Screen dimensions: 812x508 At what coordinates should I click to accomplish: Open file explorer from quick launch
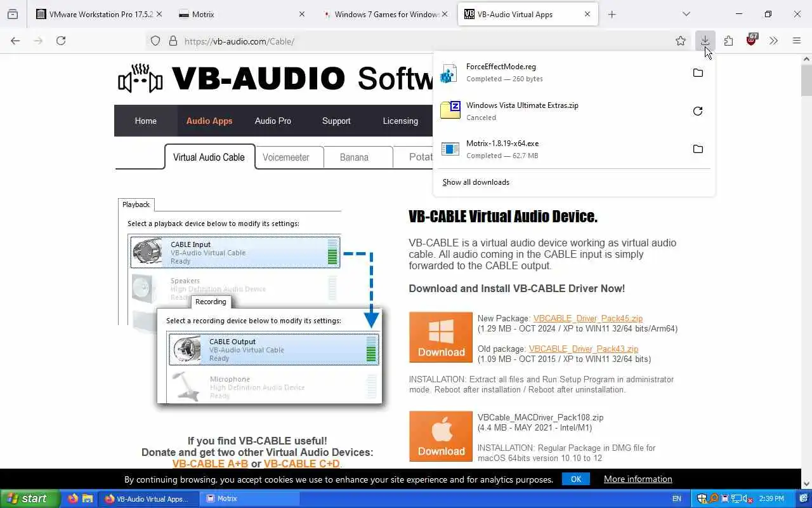(x=88, y=498)
